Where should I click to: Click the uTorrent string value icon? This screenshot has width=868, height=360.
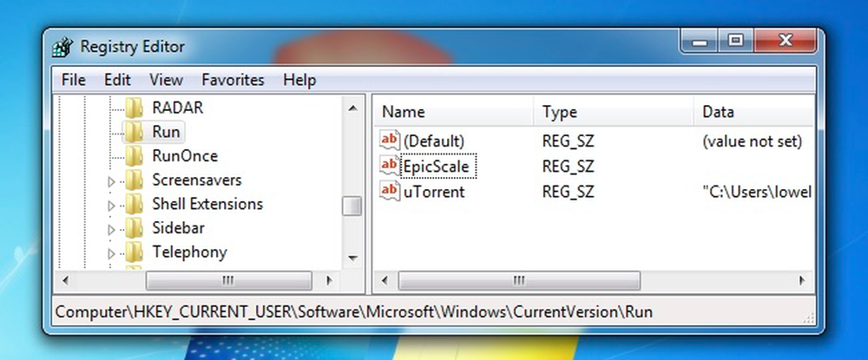tap(390, 191)
